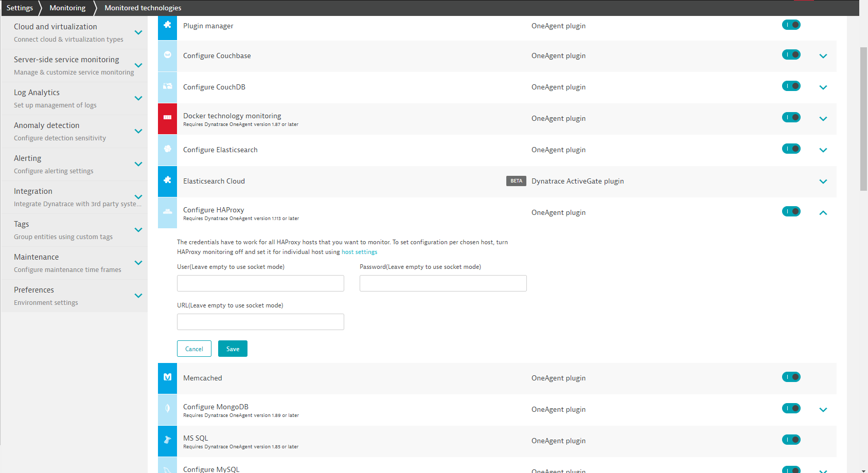Click the Couchbase technology icon
The height and width of the screenshot is (473, 868).
(x=167, y=56)
